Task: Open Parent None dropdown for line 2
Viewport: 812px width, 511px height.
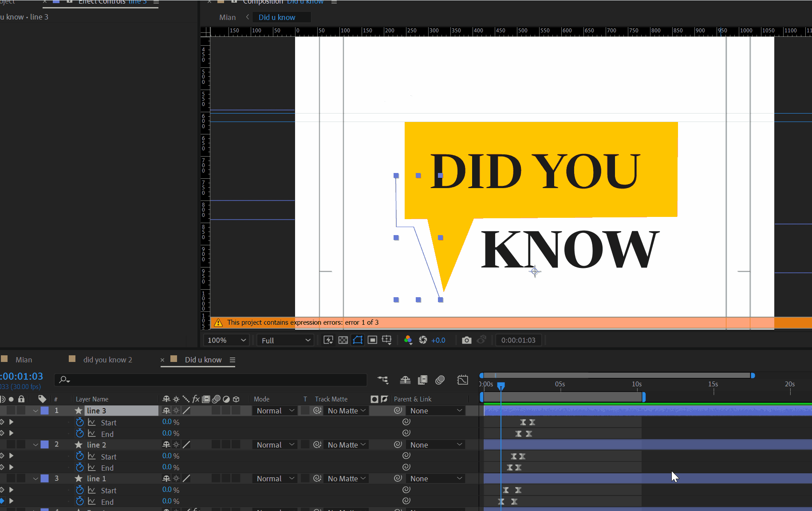Action: click(x=436, y=444)
